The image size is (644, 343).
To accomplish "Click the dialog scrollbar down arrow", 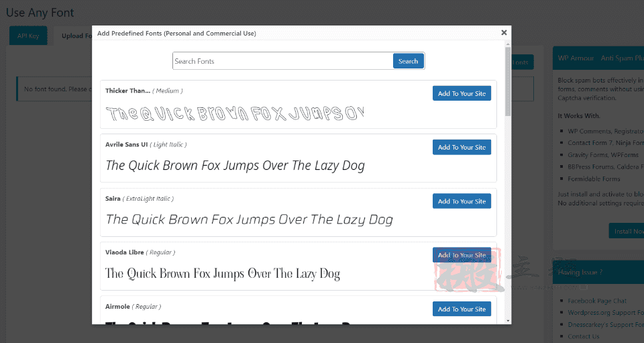I will [x=508, y=321].
